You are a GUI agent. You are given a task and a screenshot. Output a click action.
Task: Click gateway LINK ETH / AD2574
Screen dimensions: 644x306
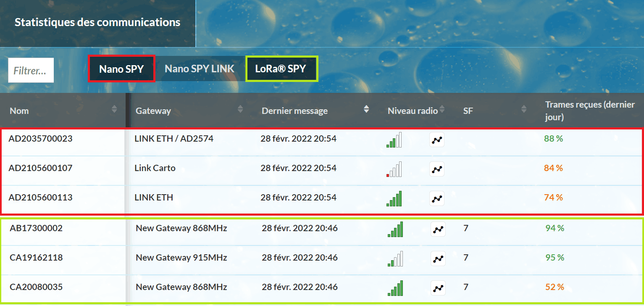(x=174, y=139)
